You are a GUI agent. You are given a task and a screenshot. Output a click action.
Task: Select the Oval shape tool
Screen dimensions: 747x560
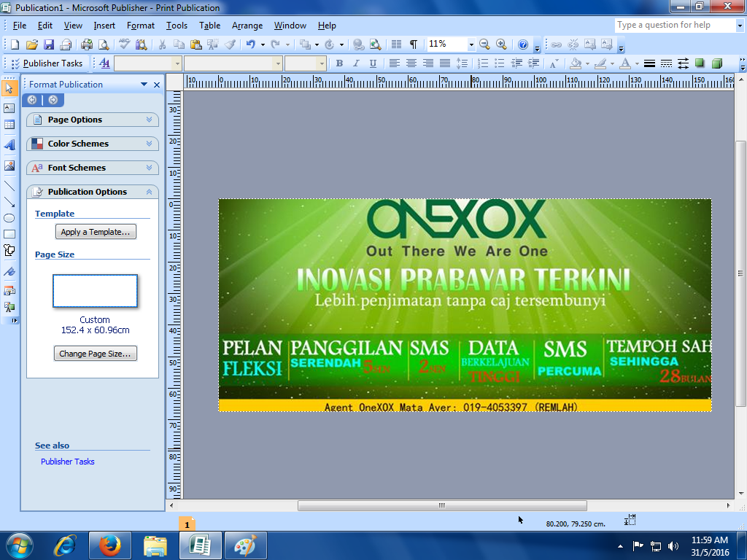9,218
